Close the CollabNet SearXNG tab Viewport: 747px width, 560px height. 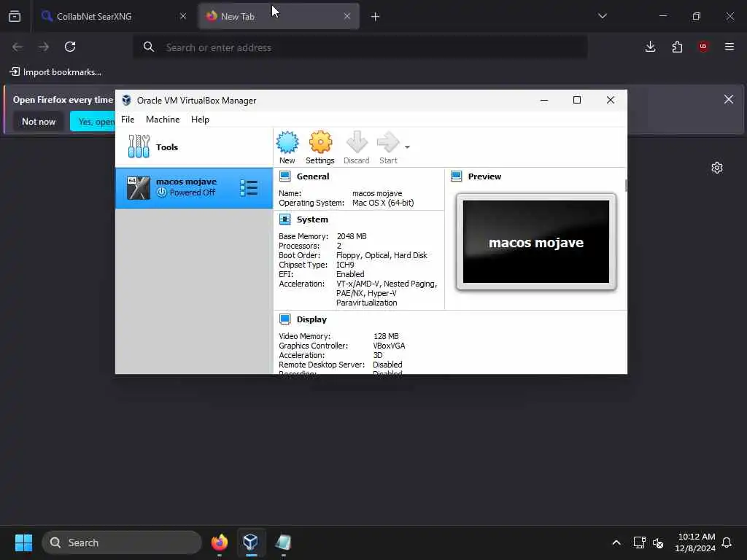183,17
